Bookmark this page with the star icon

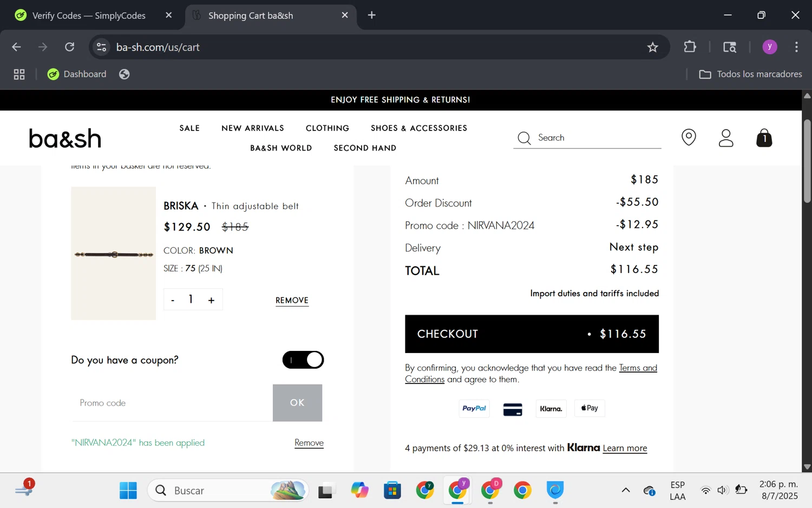click(x=653, y=47)
